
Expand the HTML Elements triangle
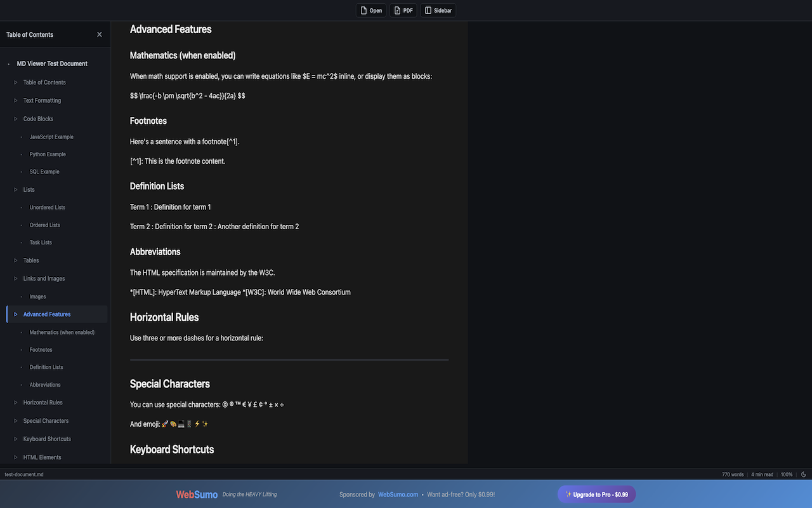click(x=16, y=457)
